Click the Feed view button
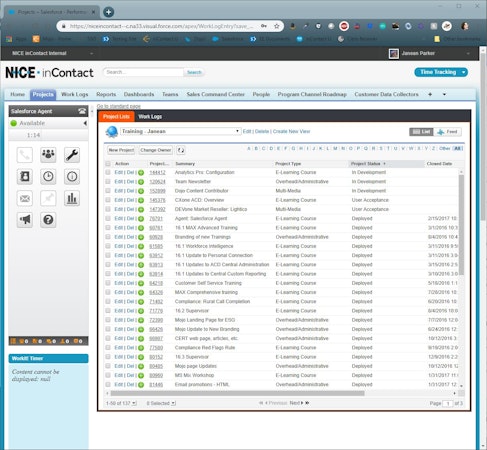 (447, 132)
